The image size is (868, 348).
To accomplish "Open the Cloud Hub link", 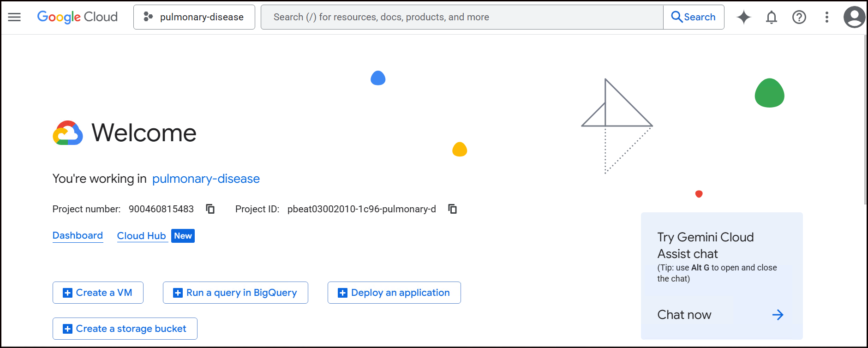I will click(x=141, y=236).
